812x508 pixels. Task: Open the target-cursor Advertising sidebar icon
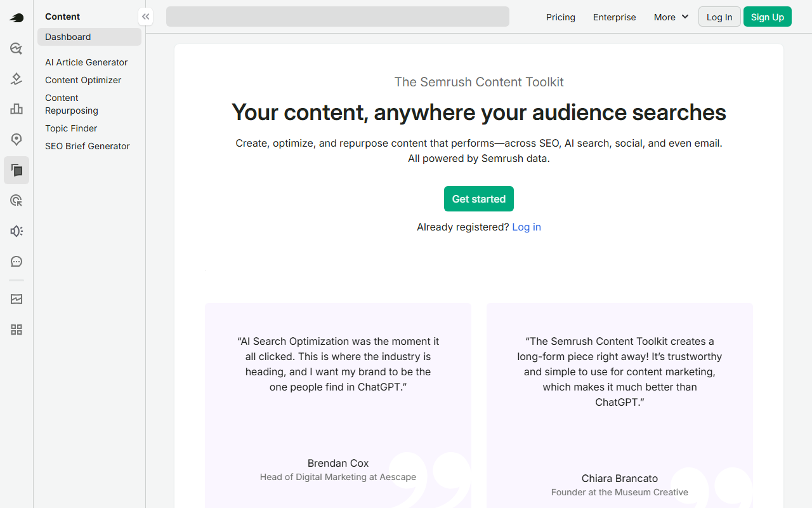16,201
